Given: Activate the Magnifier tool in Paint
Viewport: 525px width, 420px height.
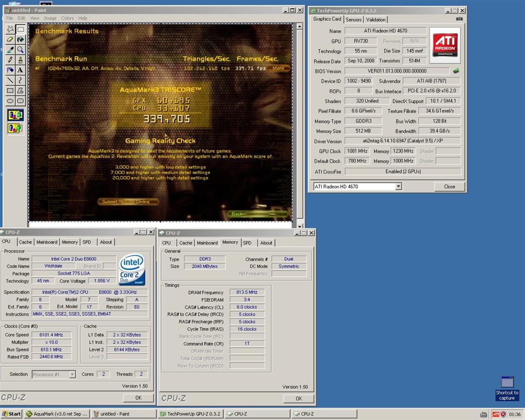Looking at the screenshot, I should pos(20,50).
